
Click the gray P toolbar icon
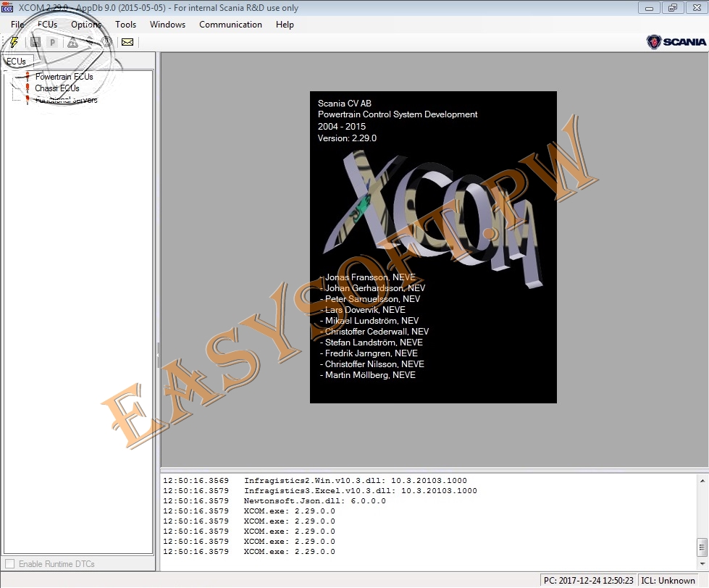coord(52,43)
